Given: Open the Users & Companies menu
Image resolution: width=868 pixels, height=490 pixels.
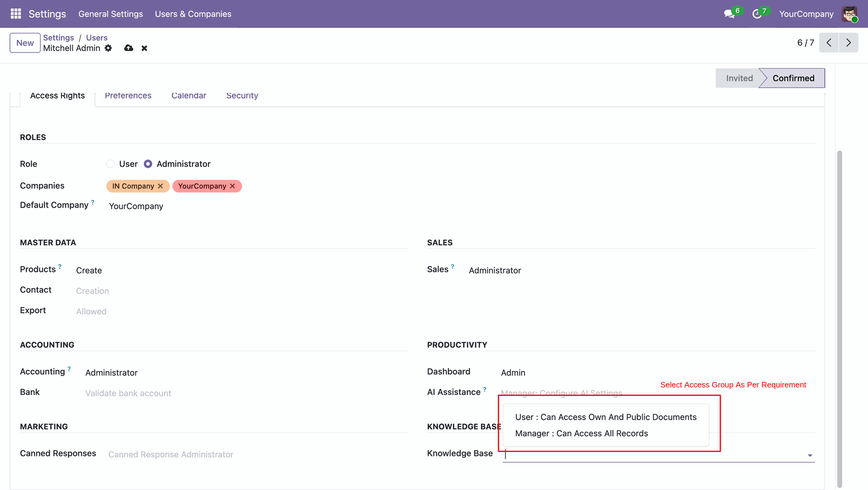Looking at the screenshot, I should click(x=193, y=14).
